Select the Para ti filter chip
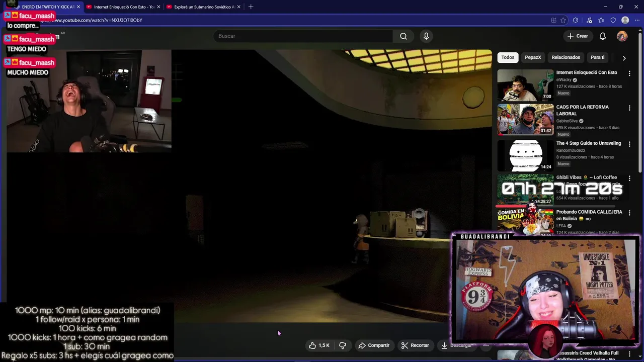Viewport: 644px width, 362px height. tap(598, 57)
